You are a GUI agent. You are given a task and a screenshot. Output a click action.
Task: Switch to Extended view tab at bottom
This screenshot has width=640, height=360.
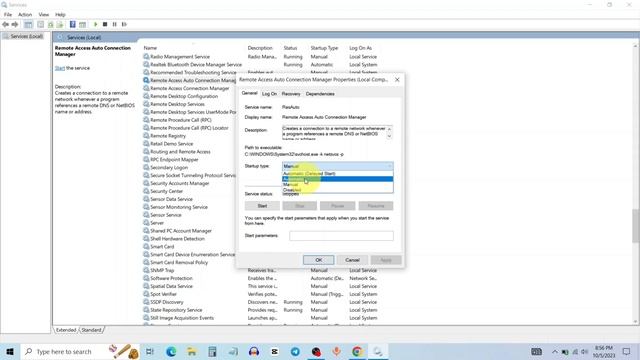66,330
